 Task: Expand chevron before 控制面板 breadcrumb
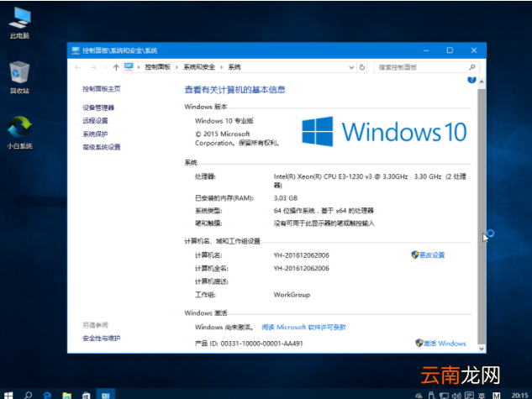[x=139, y=67]
